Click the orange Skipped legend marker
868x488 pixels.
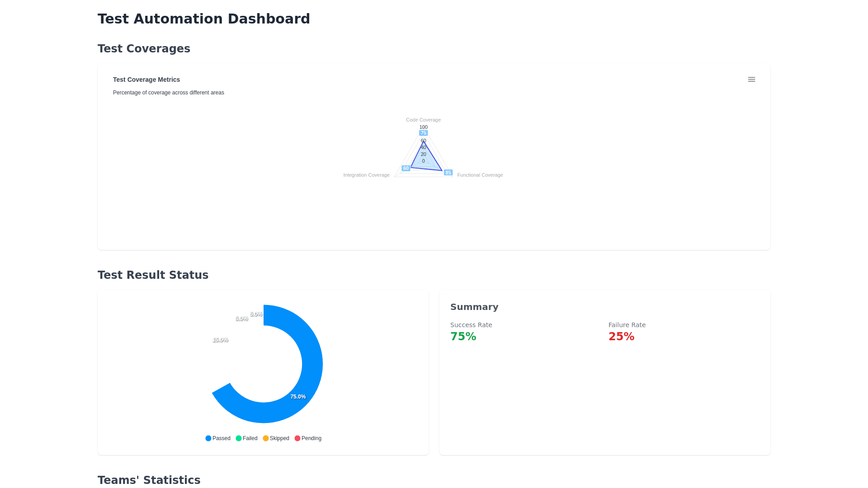tap(266, 438)
